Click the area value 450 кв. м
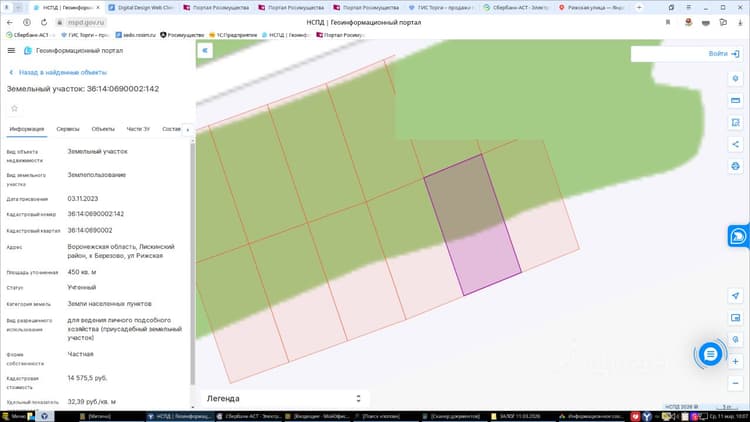 pos(82,272)
